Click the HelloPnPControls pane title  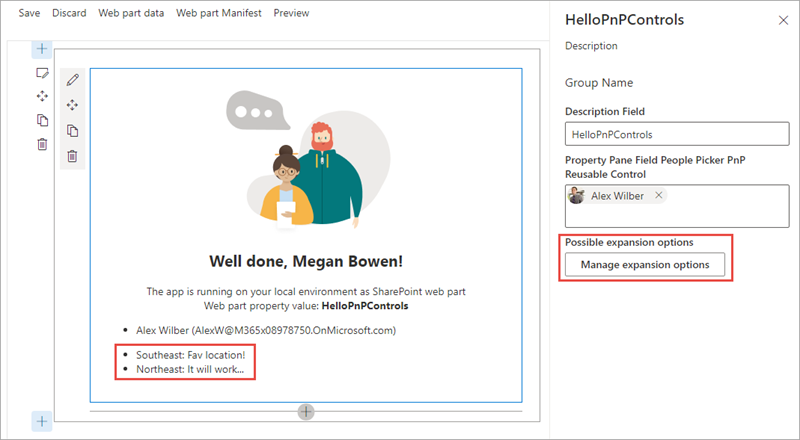[x=624, y=20]
